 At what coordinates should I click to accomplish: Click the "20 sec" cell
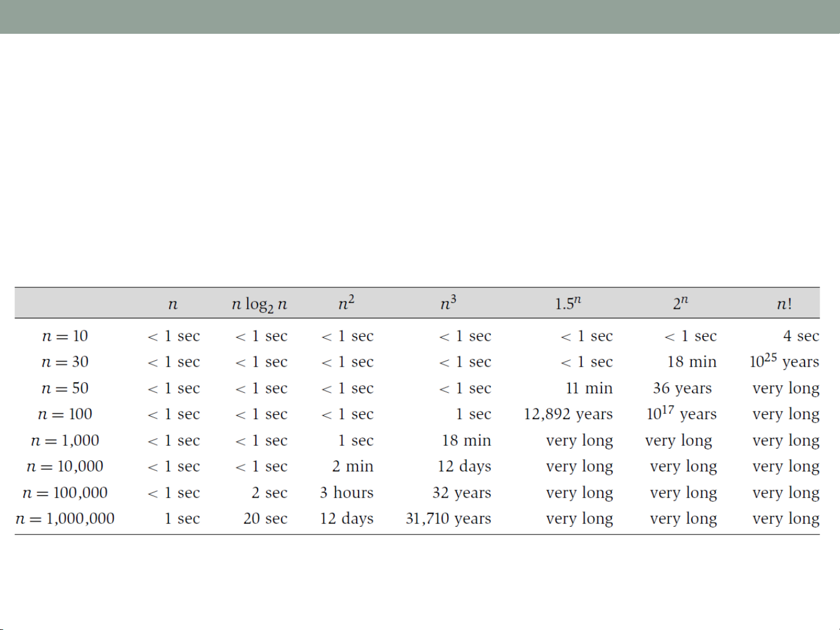tap(265, 519)
